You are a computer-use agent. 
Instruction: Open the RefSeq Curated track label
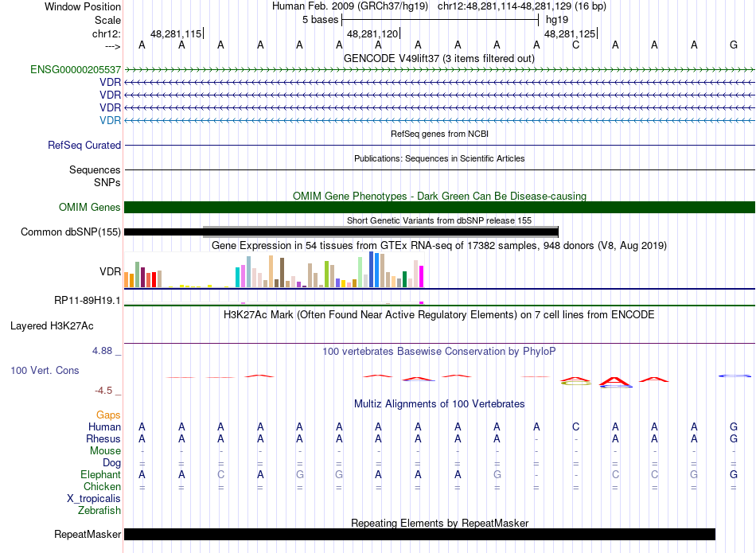(84, 145)
